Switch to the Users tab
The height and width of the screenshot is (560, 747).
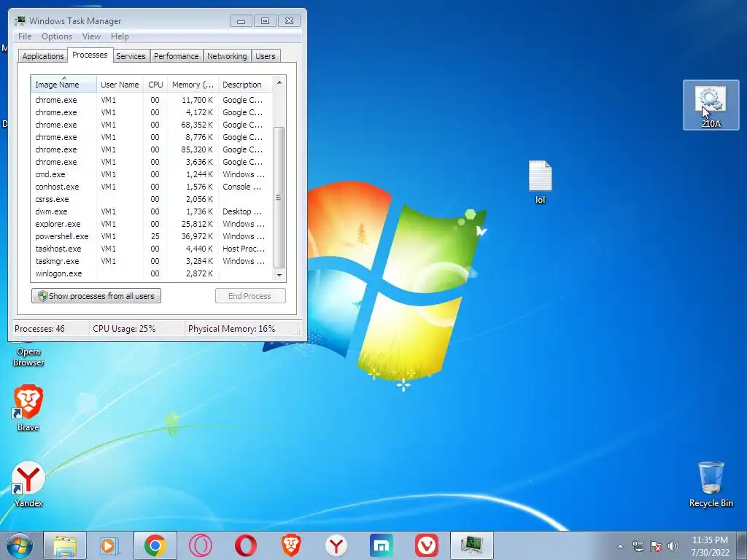(265, 56)
